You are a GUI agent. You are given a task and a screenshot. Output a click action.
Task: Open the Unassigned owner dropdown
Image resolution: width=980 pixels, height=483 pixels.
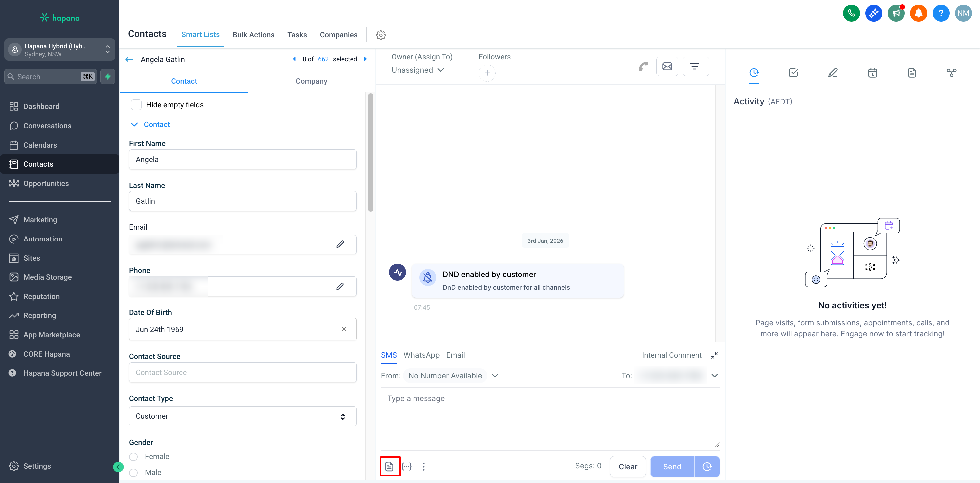(418, 70)
